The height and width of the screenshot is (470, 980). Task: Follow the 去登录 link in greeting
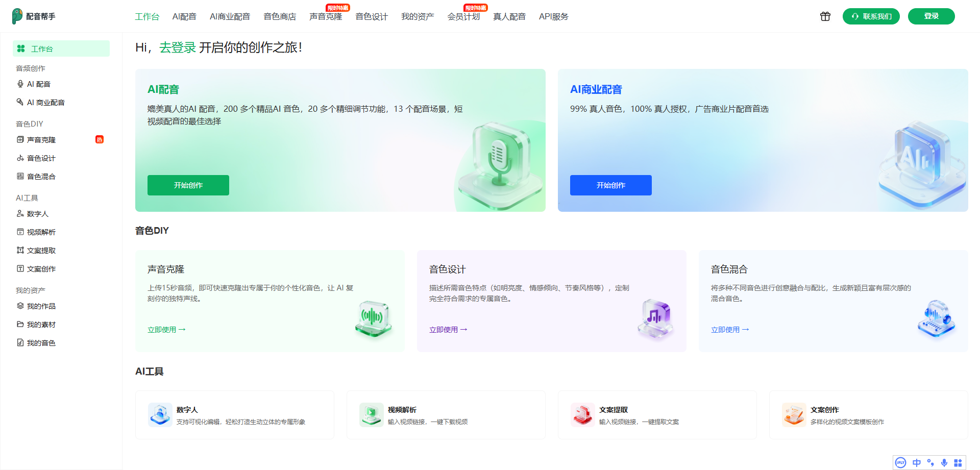click(178, 47)
